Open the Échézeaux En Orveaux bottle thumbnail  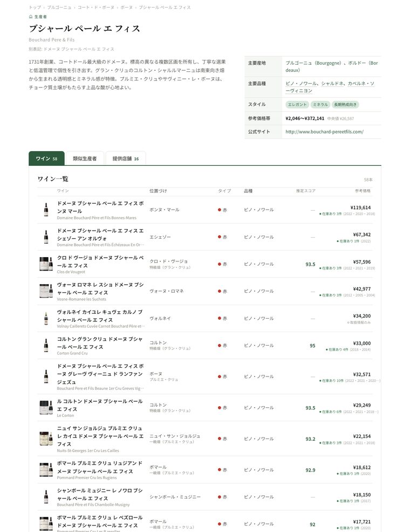click(46, 237)
